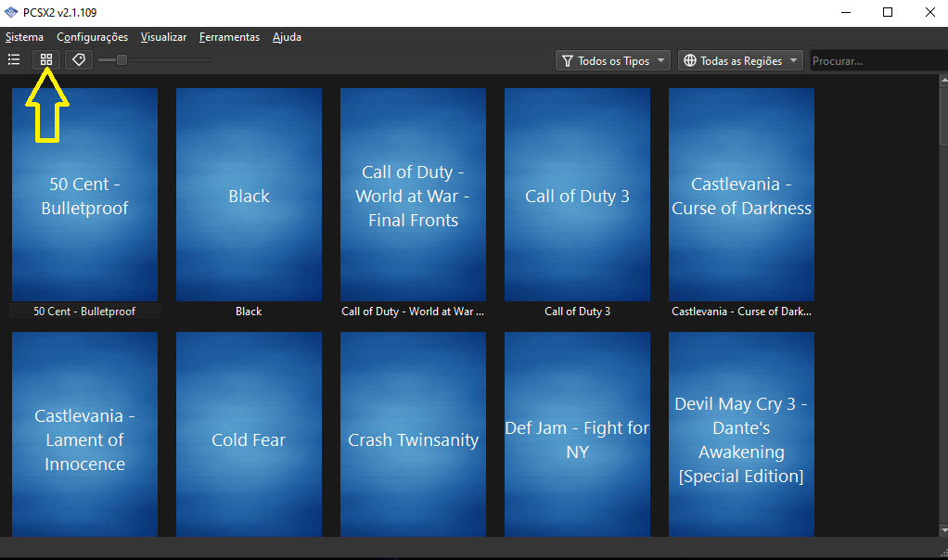Click 'Castlevania - Curse of Dark...' caption

coord(741,312)
